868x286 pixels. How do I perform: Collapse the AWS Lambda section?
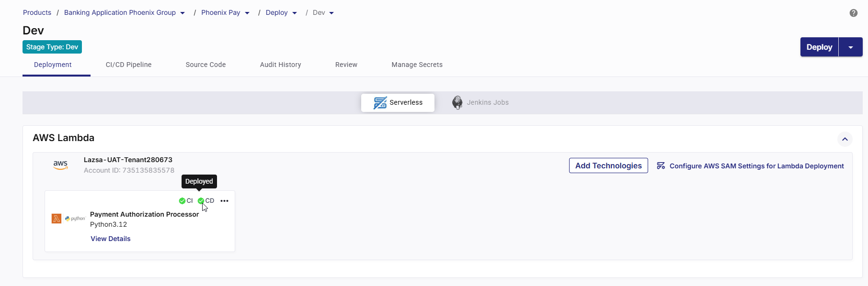coord(845,139)
